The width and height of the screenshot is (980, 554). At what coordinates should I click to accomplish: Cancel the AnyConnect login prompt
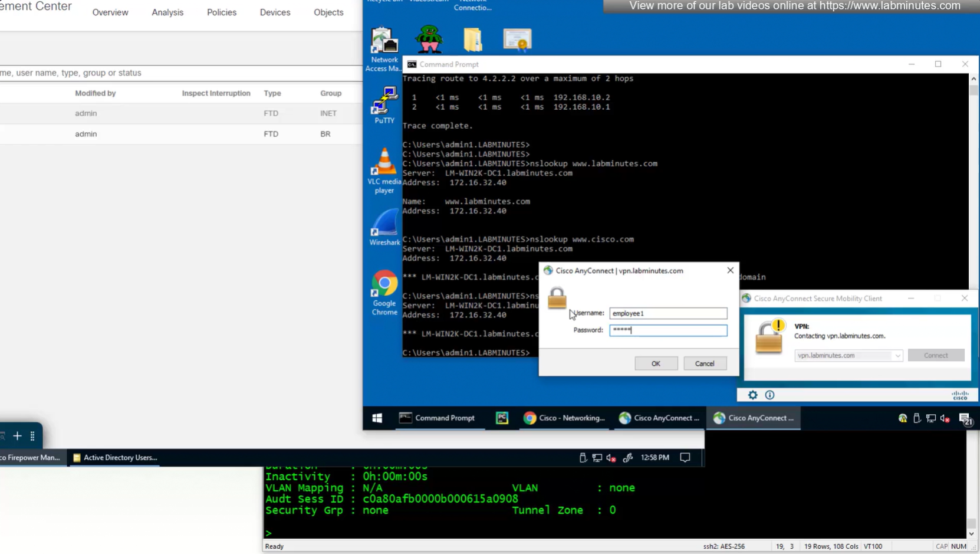coord(704,363)
